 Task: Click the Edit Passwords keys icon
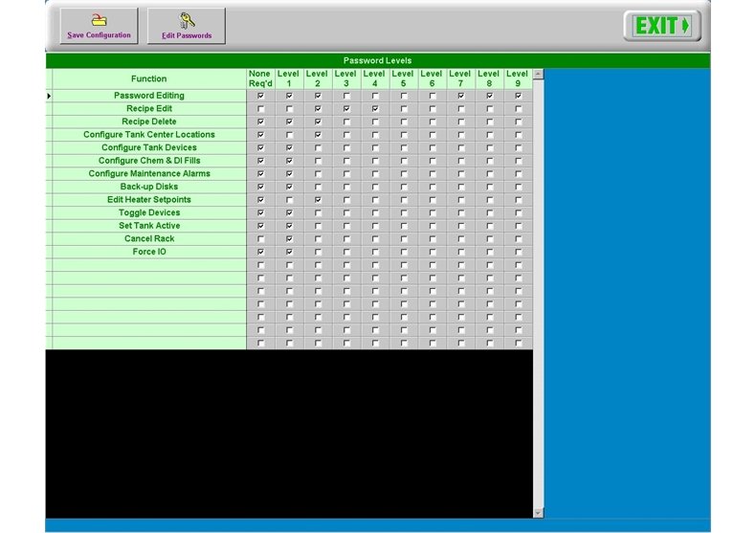click(187, 19)
